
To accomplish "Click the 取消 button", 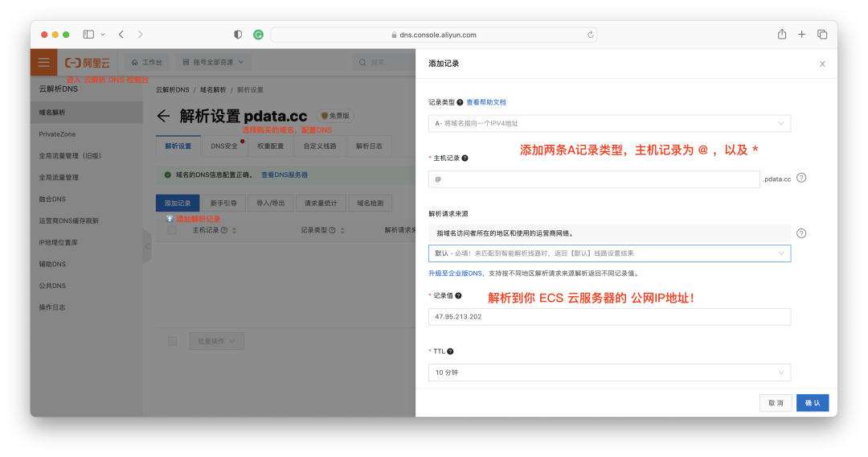I will coord(776,403).
